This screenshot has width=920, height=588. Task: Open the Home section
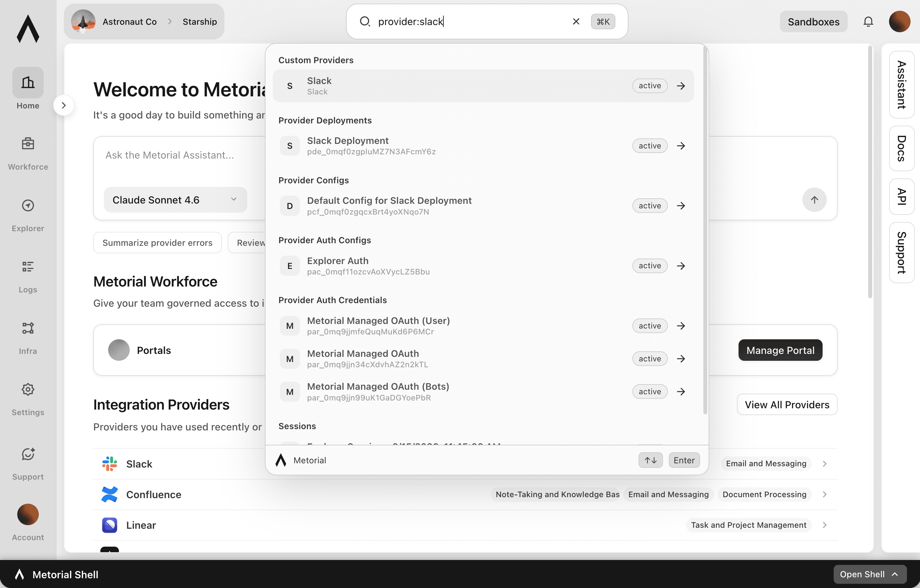pos(28,89)
